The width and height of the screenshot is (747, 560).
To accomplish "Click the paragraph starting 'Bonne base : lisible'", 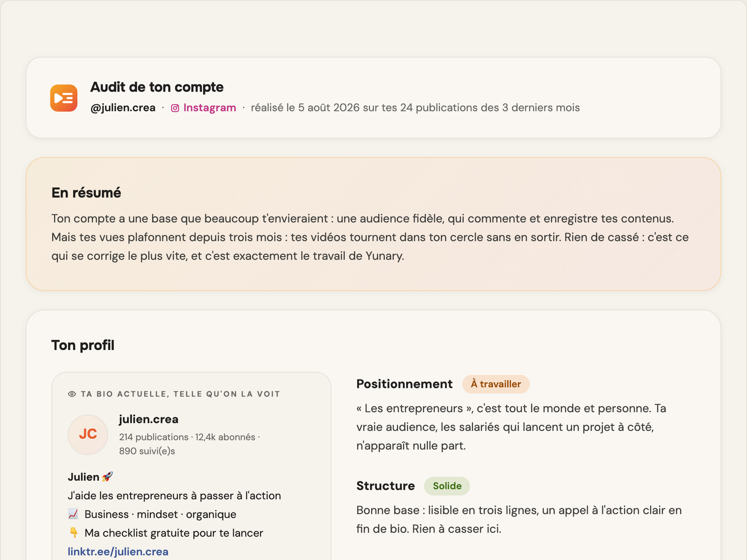I will click(519, 519).
